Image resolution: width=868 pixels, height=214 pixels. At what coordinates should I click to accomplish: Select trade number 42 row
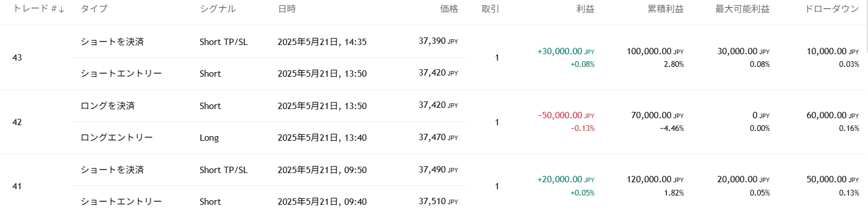pyautogui.click(x=434, y=122)
